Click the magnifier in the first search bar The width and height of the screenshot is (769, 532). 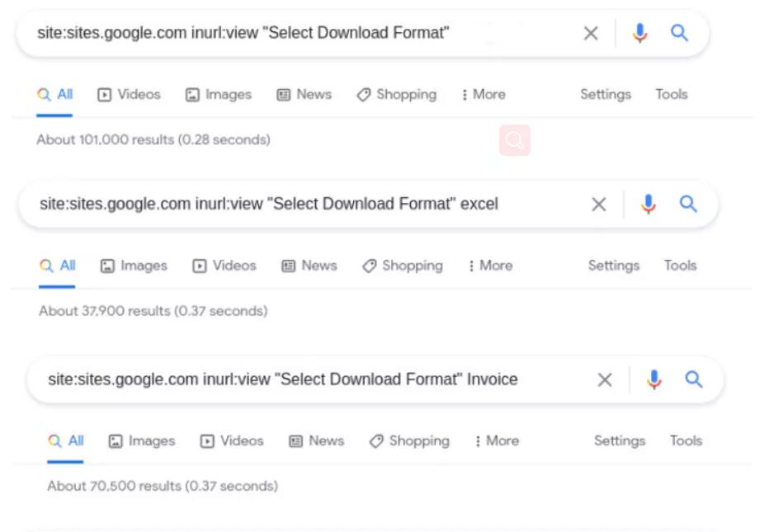679,33
